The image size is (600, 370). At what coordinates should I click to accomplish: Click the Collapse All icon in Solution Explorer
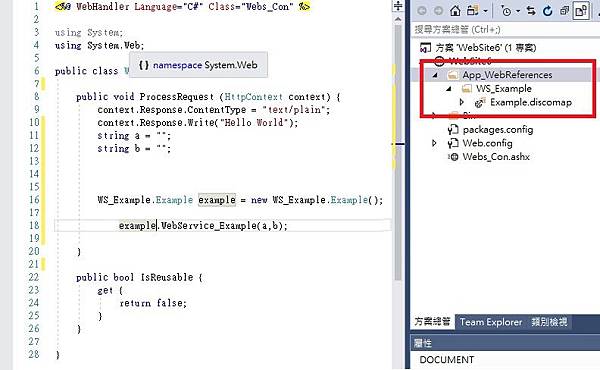tap(564, 11)
